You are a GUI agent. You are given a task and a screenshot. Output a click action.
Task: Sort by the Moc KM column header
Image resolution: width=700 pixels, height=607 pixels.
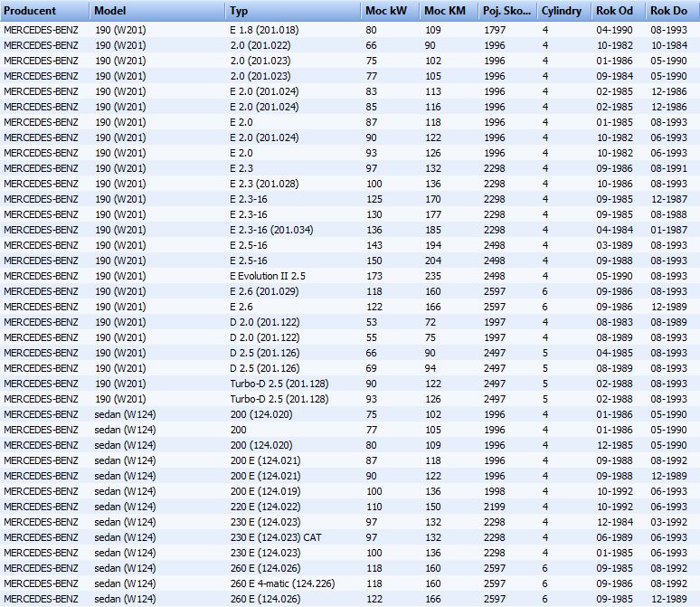tap(449, 11)
